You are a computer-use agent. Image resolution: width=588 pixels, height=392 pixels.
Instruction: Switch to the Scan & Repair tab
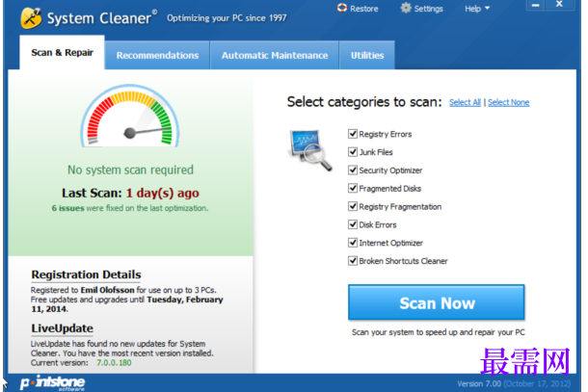(62, 52)
